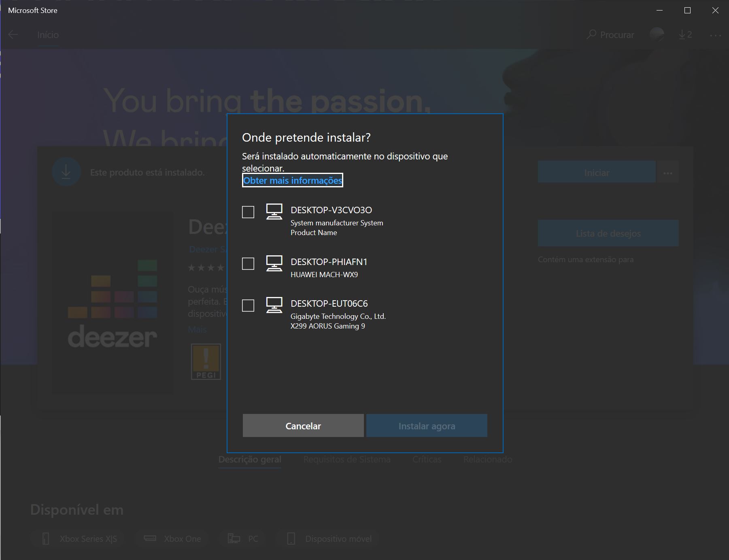Select the DESKTOP-V3CVO3O device name
Image resolution: width=729 pixels, height=560 pixels.
pos(331,210)
